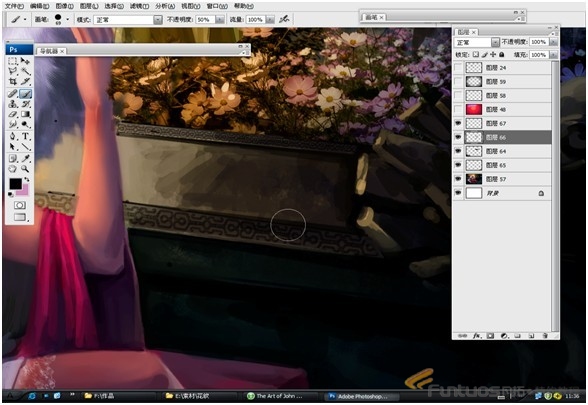588x405 pixels.
Task: Open layer opacity arrow in Layers panel
Action: [554, 42]
